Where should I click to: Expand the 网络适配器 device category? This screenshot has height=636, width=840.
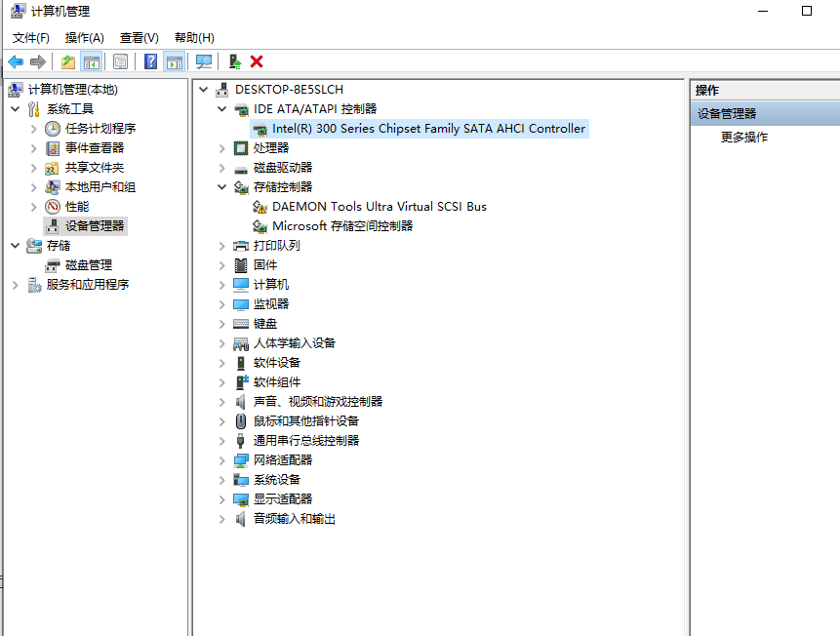point(222,460)
